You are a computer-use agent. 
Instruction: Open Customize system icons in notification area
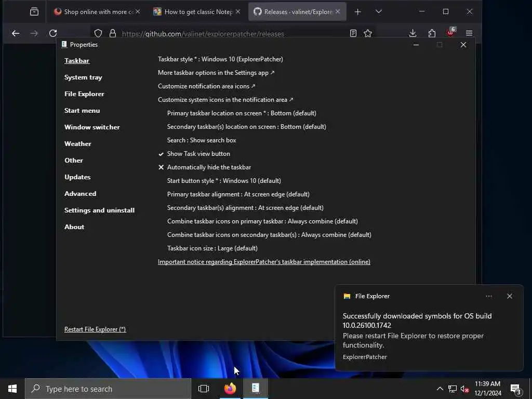(x=225, y=100)
